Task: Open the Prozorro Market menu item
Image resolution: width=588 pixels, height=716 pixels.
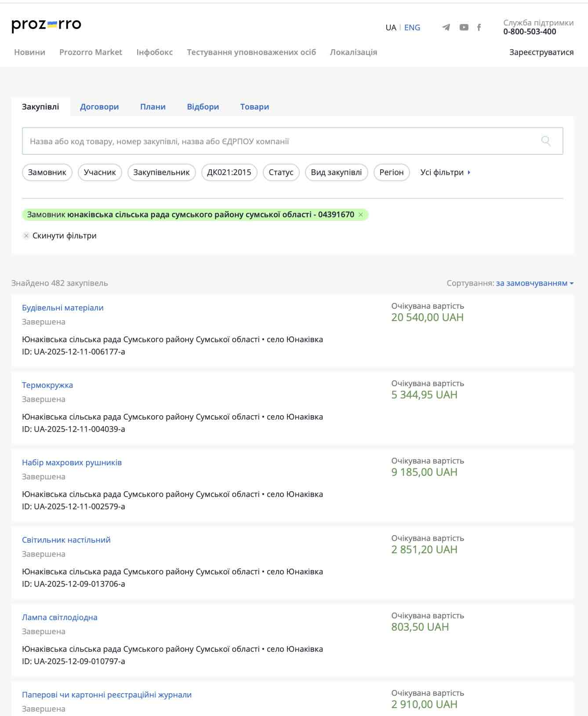Action: [x=91, y=52]
